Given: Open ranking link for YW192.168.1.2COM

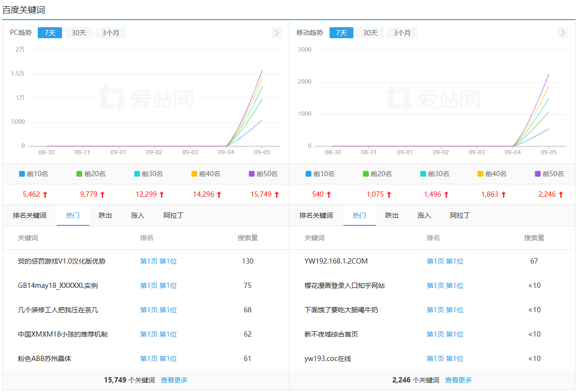Looking at the screenshot, I should coord(445,261).
